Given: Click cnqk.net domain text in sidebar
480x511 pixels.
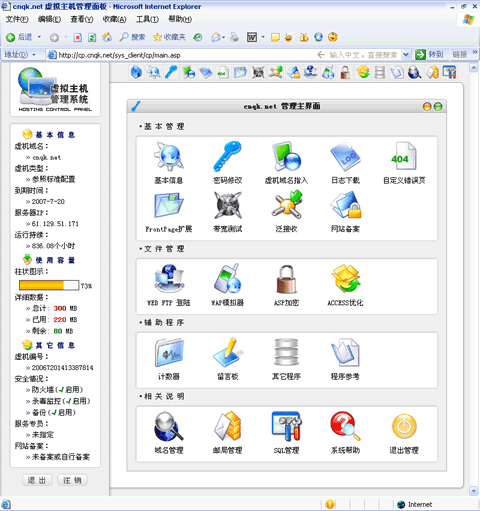Looking at the screenshot, I should tap(47, 157).
